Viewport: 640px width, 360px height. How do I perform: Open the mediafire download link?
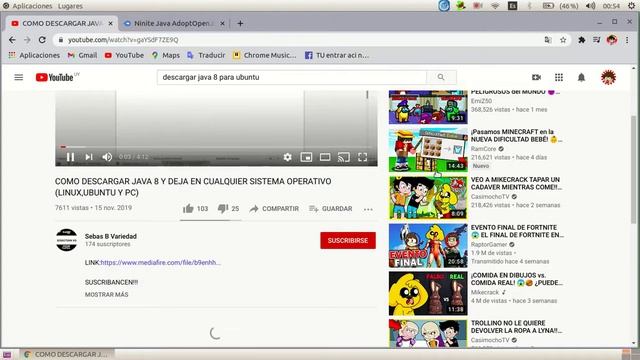[x=160, y=262]
